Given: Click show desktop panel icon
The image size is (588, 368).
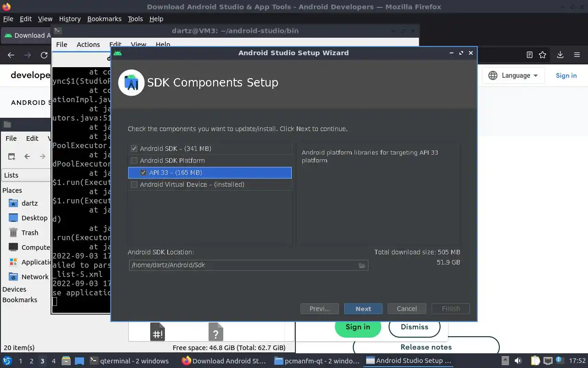Looking at the screenshot, I should [x=79, y=361].
